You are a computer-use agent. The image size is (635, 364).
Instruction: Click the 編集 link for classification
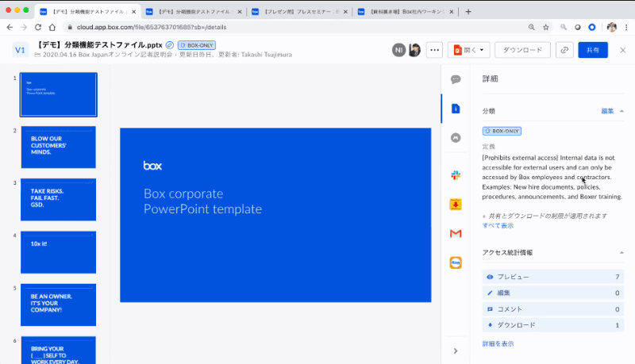click(607, 111)
